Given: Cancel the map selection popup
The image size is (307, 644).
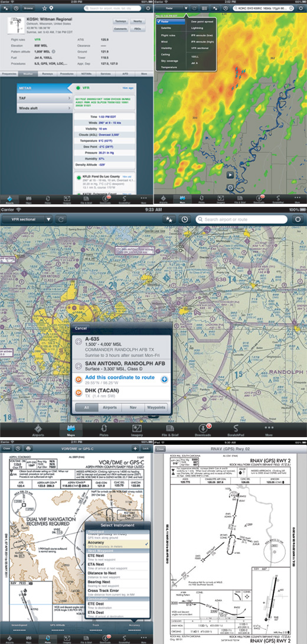Looking at the screenshot, I should point(81,328).
